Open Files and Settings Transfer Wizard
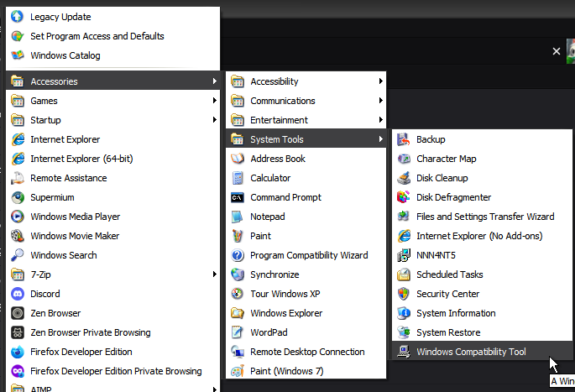This screenshot has height=392, width=575. (x=482, y=217)
